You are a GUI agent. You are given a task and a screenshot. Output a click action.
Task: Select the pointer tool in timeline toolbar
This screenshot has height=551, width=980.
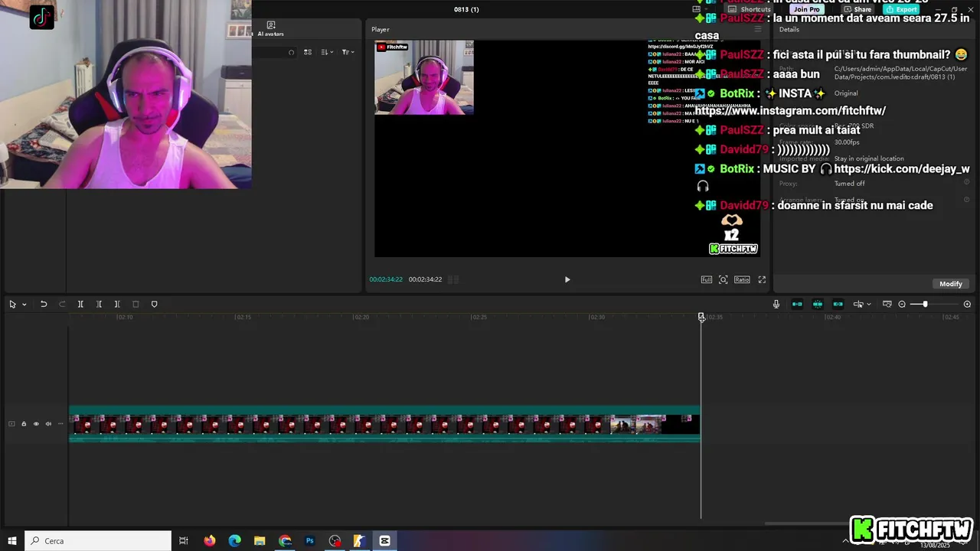(x=12, y=305)
